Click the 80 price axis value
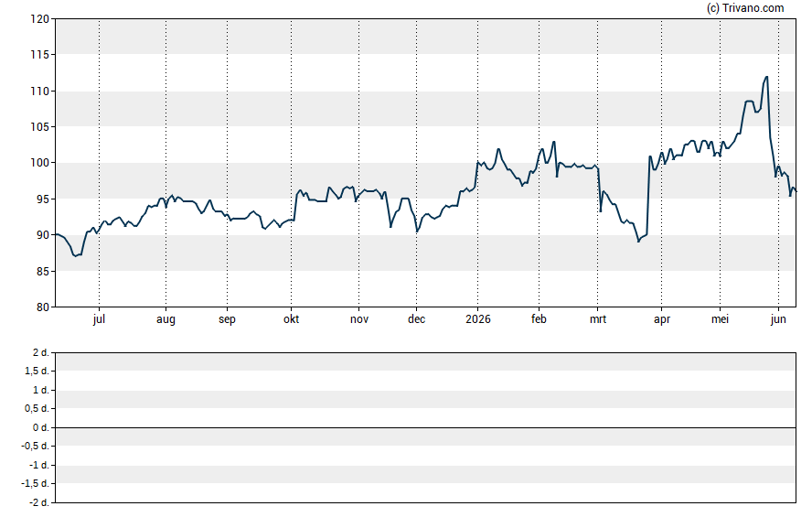Viewport: 812px width, 517px height. pos(43,307)
